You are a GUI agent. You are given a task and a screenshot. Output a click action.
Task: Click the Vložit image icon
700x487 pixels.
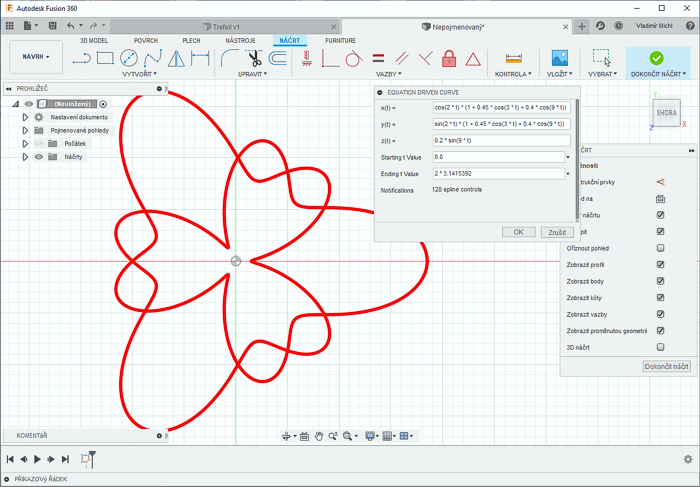[560, 59]
